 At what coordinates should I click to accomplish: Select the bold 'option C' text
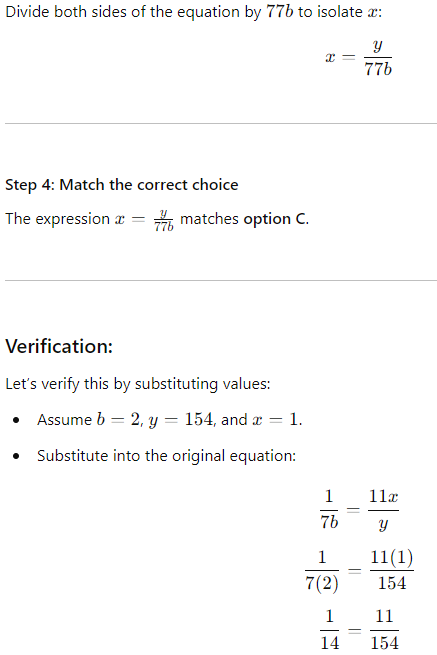click(x=275, y=219)
